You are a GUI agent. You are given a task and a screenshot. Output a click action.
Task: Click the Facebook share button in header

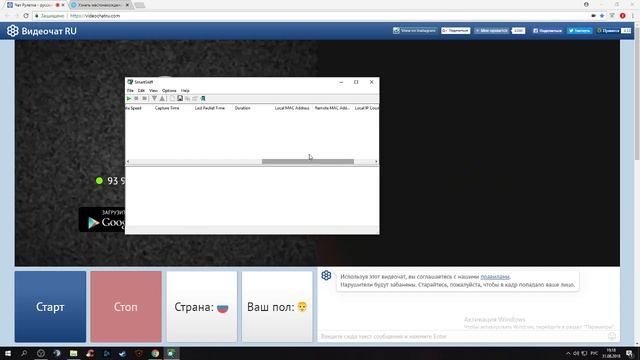pos(547,31)
